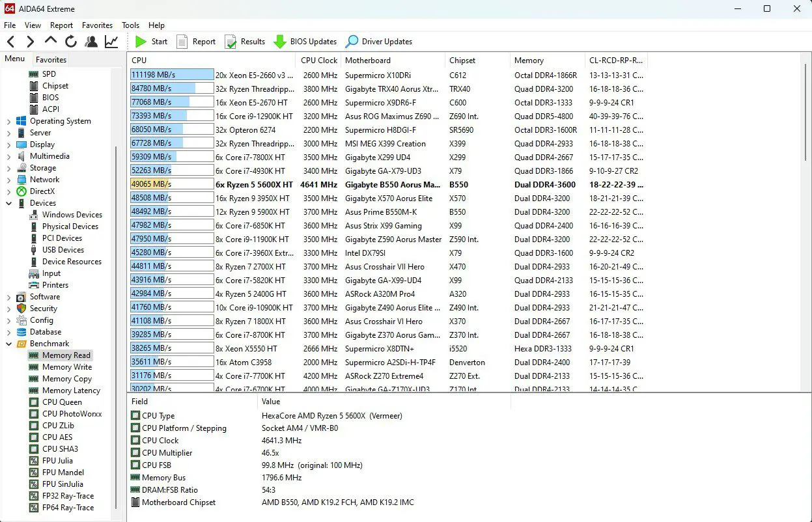
Task: Click the up arrow navigation icon
Action: [x=51, y=41]
